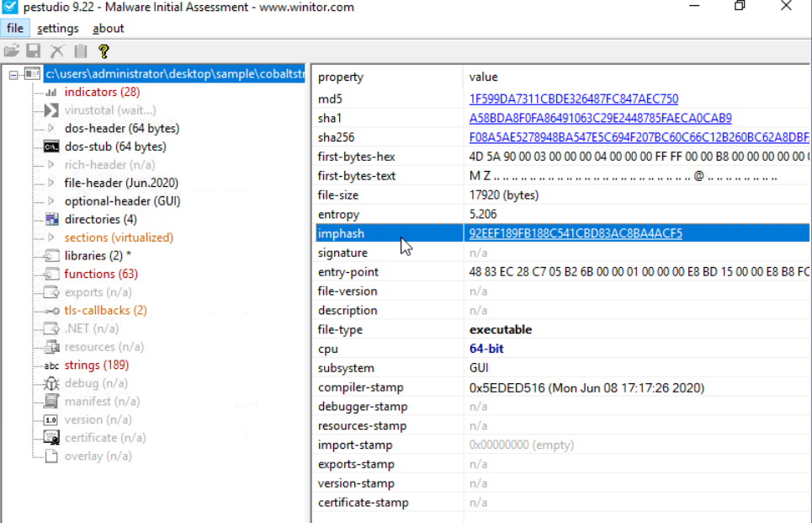This screenshot has width=812, height=523.
Task: Expand the dos-header tree node
Action: tap(51, 129)
